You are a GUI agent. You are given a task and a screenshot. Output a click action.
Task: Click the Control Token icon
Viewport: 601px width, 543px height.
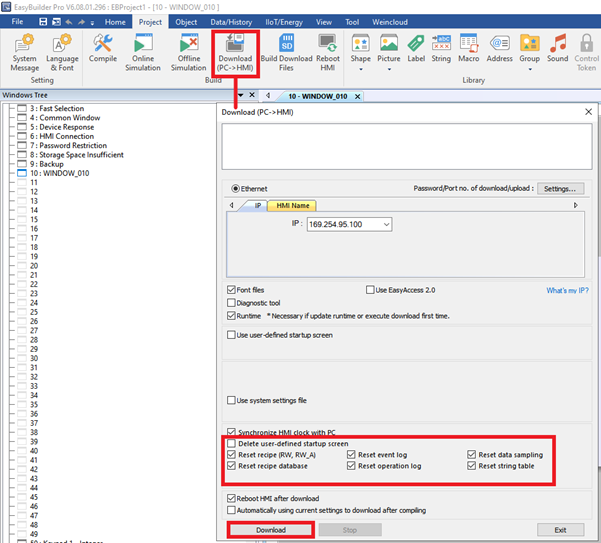pyautogui.click(x=586, y=53)
